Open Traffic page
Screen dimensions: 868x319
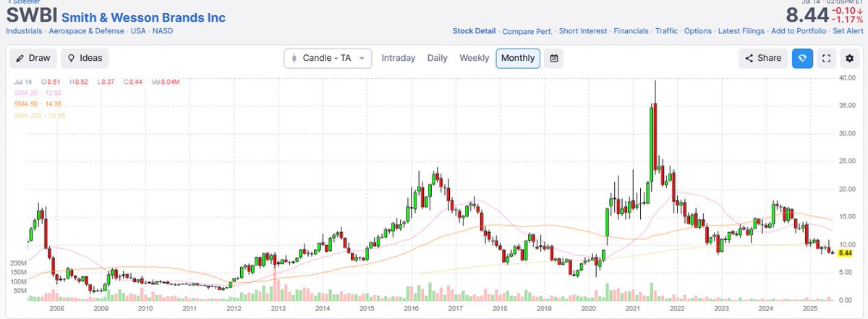pyautogui.click(x=666, y=31)
